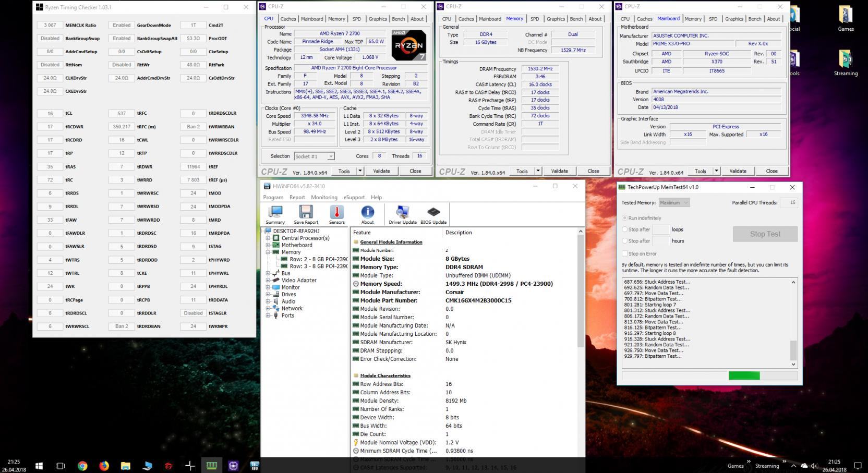The height and width of the screenshot is (473, 868).
Task: Click Close in the CPU-Z CPU window
Action: (415, 171)
